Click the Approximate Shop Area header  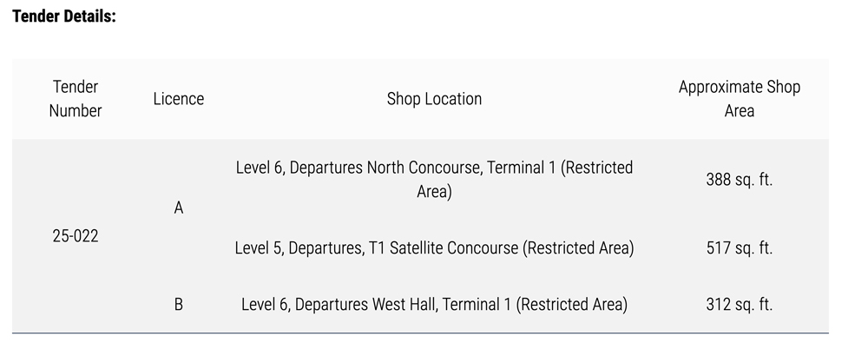pyautogui.click(x=739, y=99)
